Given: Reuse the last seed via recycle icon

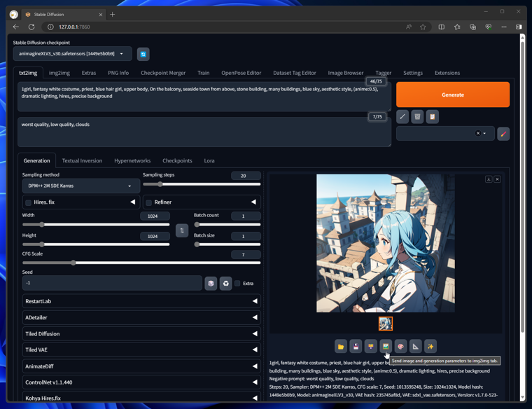Looking at the screenshot, I should coord(225,284).
